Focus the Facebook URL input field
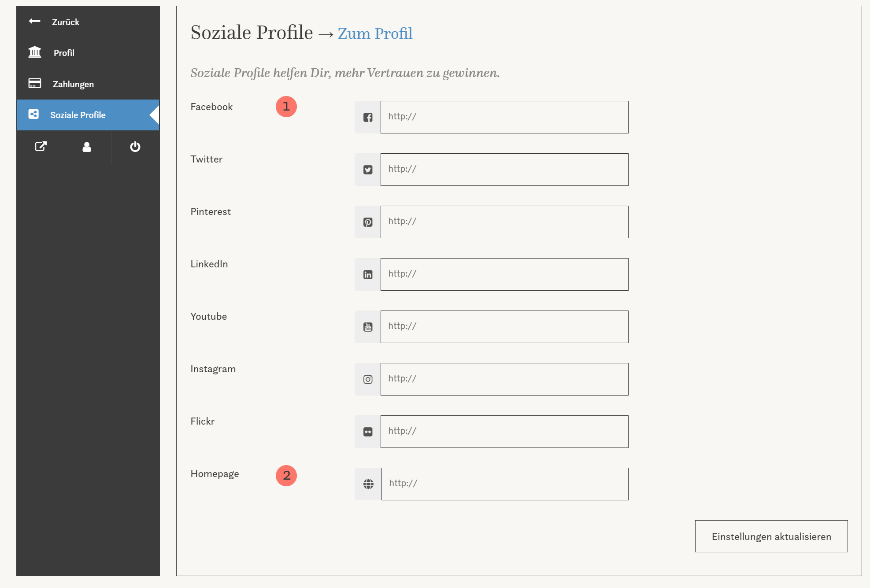The image size is (870, 588). pyautogui.click(x=504, y=117)
